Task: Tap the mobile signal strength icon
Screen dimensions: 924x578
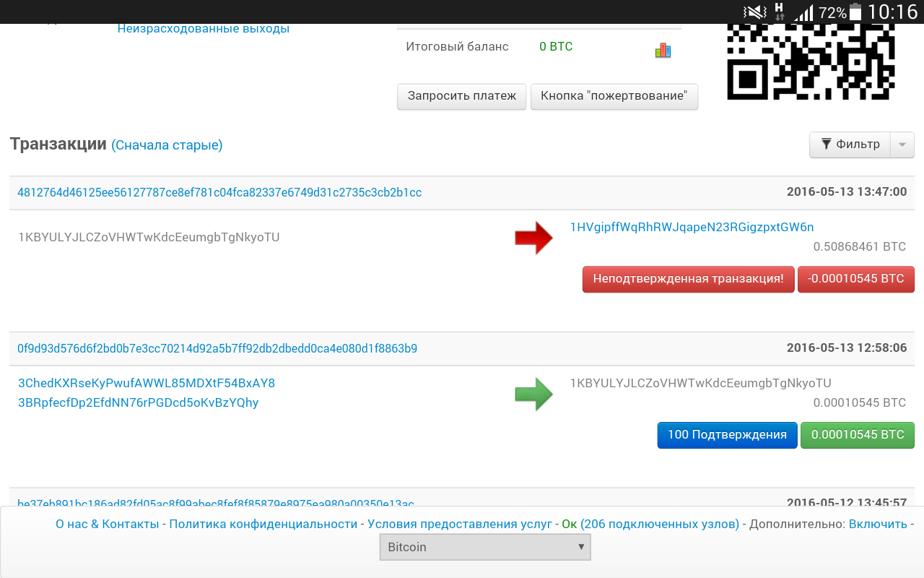Action: [803, 12]
